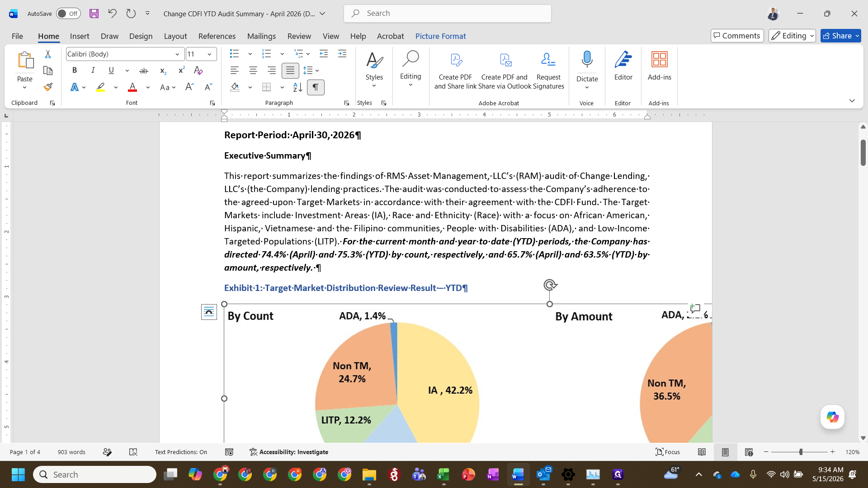Click the Copy icon
Screen dimensions: 868x488
coord(48,70)
